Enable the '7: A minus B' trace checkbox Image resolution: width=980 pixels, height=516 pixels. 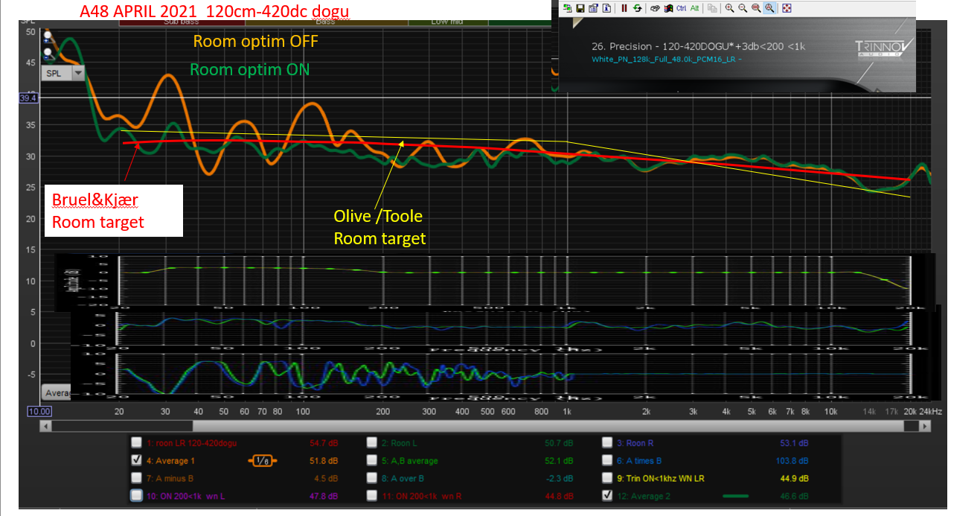(x=135, y=477)
